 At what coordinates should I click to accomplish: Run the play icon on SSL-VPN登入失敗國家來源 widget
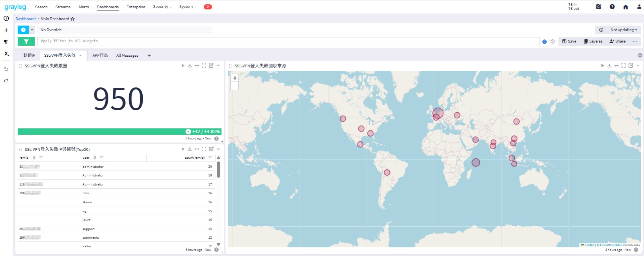point(602,66)
